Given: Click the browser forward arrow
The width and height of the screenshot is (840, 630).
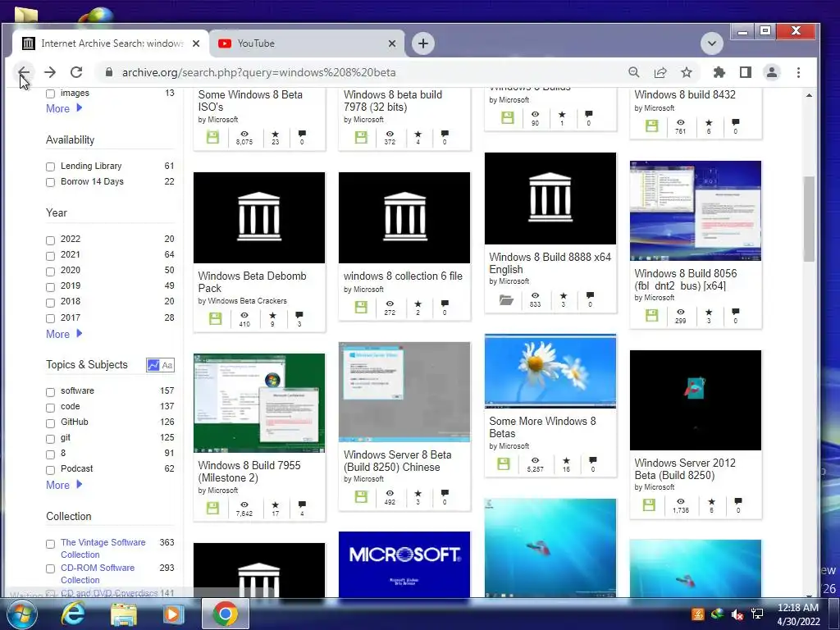Looking at the screenshot, I should click(50, 72).
